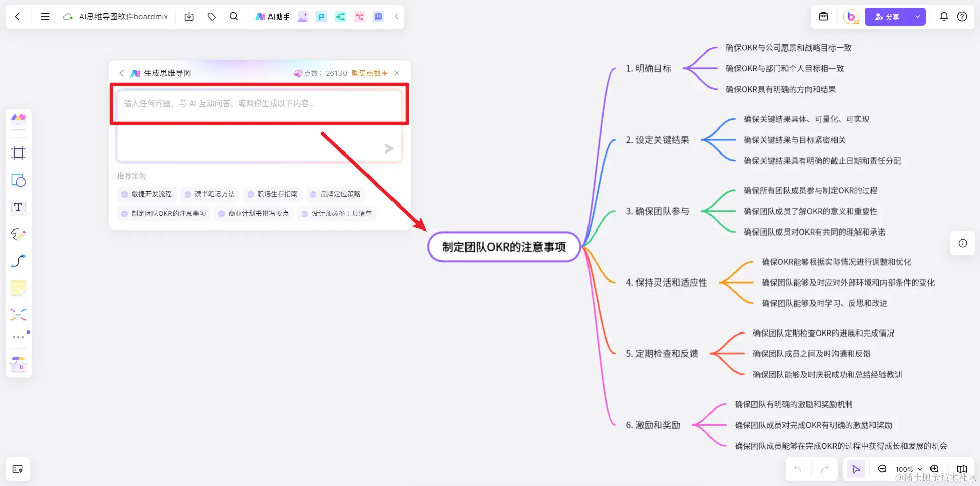
Task: Expand the share button dropdown arrow
Action: 917,16
